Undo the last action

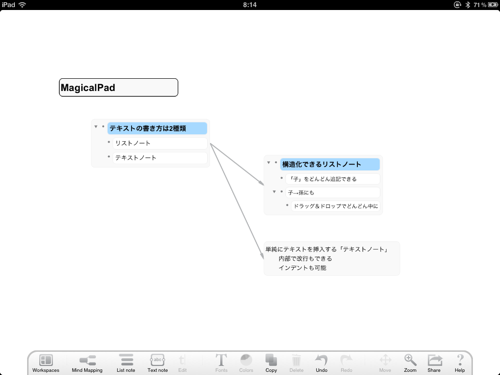click(x=321, y=363)
